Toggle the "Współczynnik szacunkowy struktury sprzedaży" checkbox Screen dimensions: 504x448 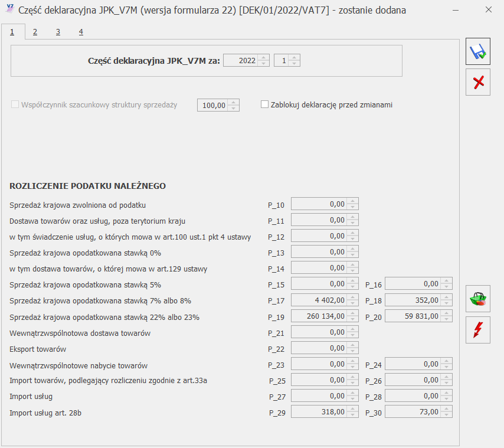point(14,104)
